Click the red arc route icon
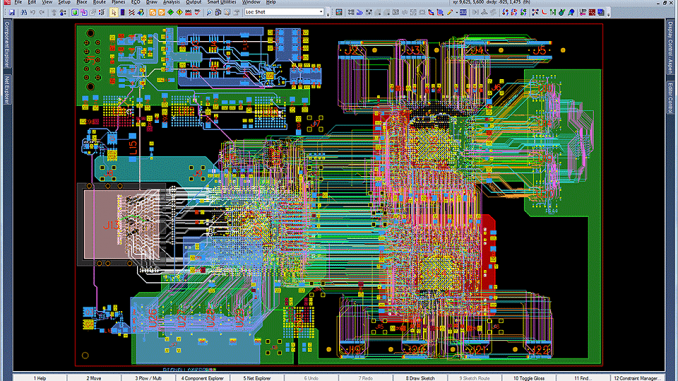This screenshot has width=678, height=381. click(x=544, y=12)
